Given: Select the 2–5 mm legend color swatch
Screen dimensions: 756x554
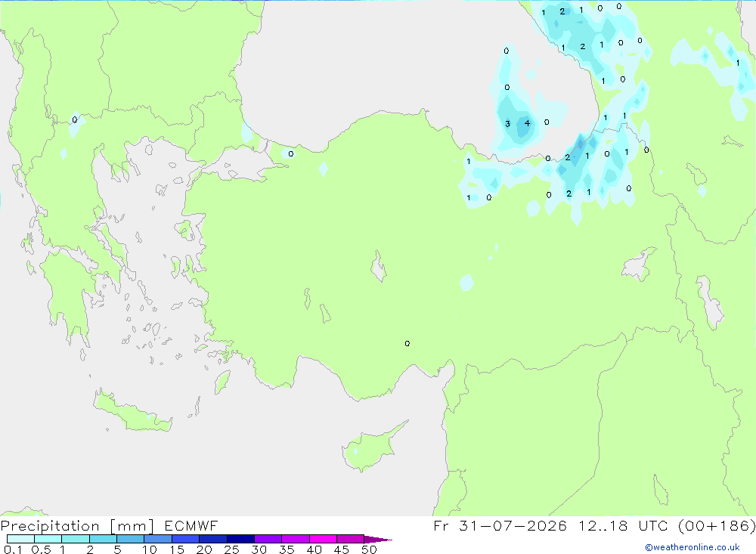Looking at the screenshot, I should (103, 539).
